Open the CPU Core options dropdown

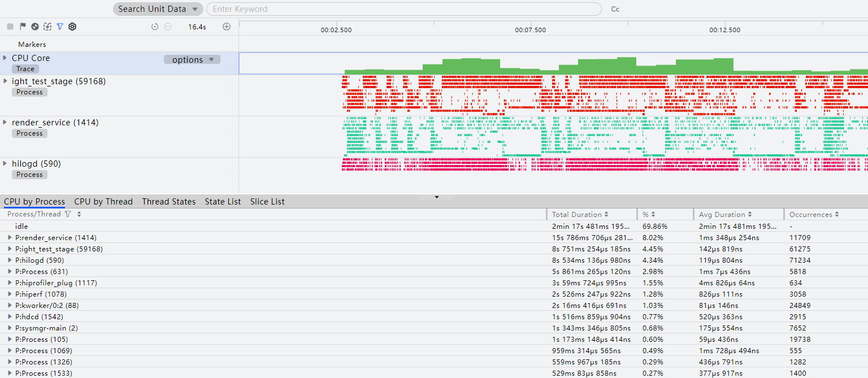[192, 60]
